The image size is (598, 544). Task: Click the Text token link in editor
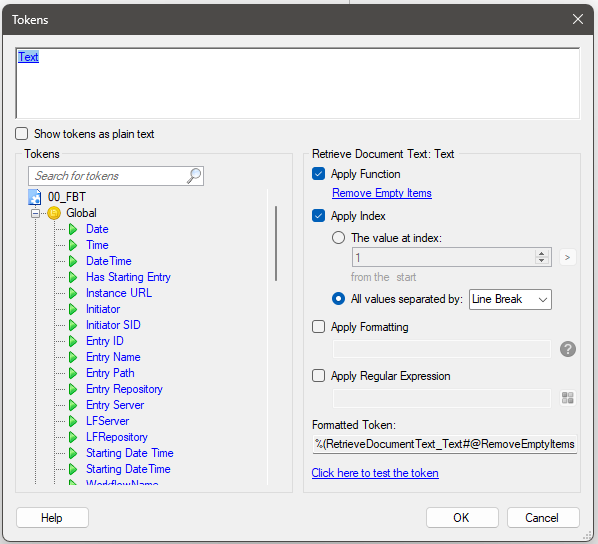(x=28, y=57)
